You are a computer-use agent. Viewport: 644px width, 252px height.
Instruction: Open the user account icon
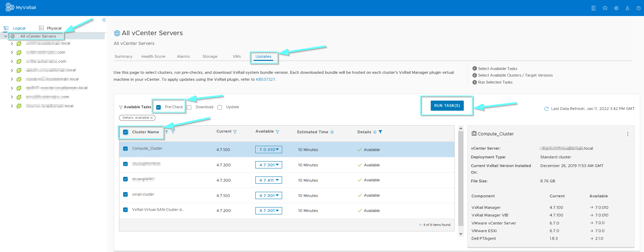click(x=627, y=8)
